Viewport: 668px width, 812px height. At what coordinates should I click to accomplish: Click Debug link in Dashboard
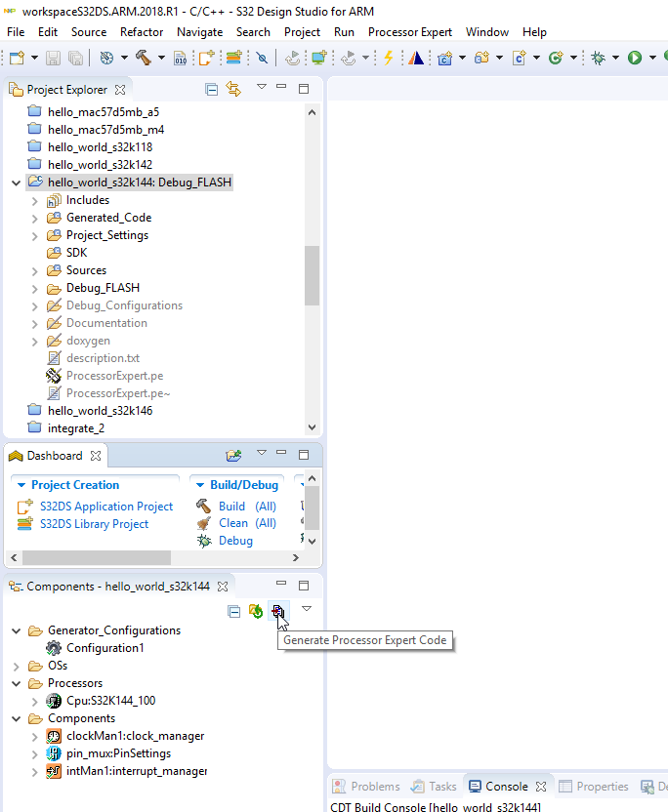coord(235,541)
